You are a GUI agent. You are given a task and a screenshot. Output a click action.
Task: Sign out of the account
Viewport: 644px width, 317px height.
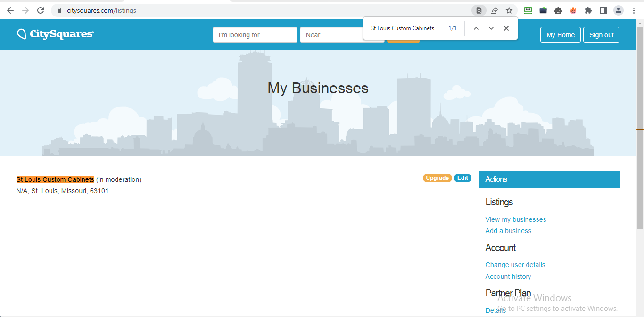coord(602,35)
